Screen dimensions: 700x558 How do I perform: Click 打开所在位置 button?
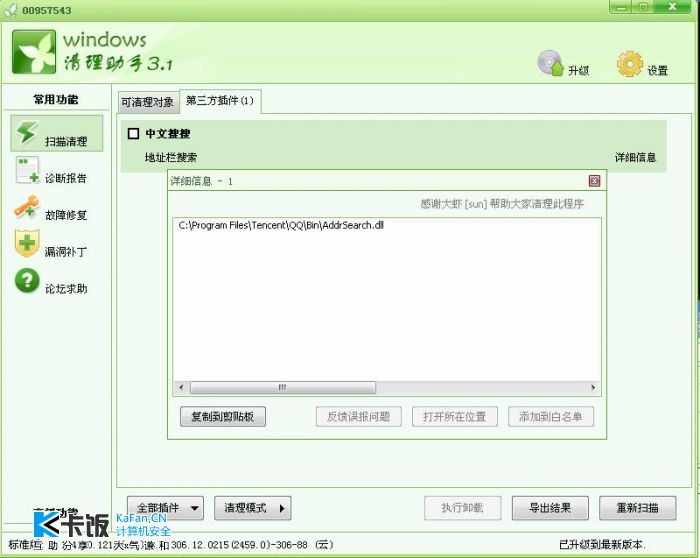tap(454, 416)
